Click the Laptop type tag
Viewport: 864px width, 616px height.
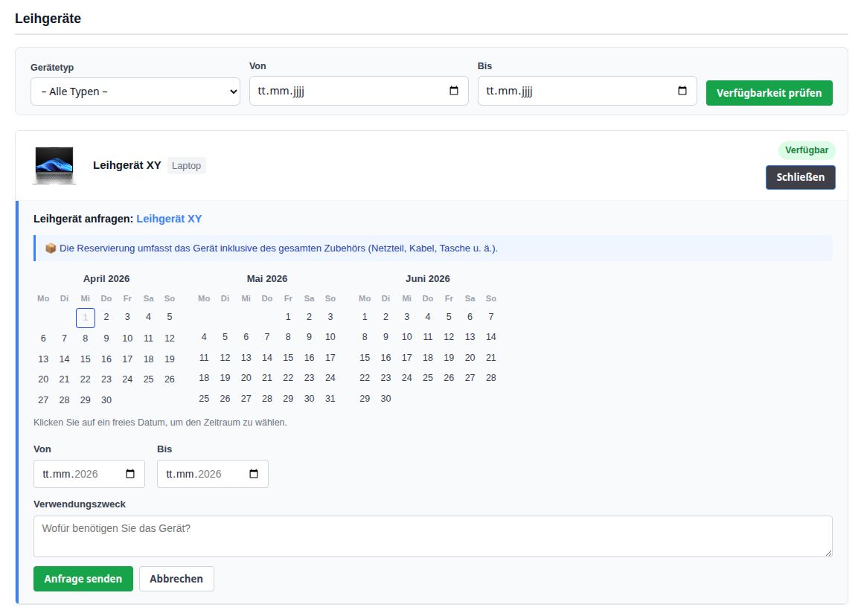coord(186,165)
